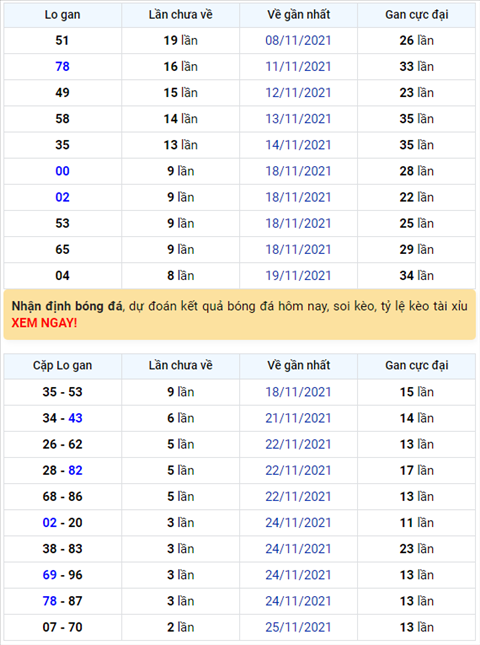Open date 12/11/2021
This screenshot has height=645, width=480.
pos(298,93)
